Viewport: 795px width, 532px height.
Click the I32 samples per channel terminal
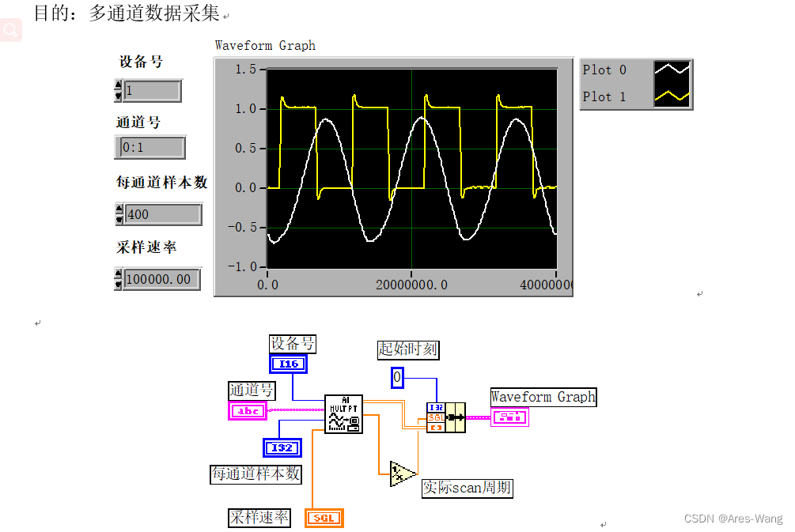pos(282,448)
